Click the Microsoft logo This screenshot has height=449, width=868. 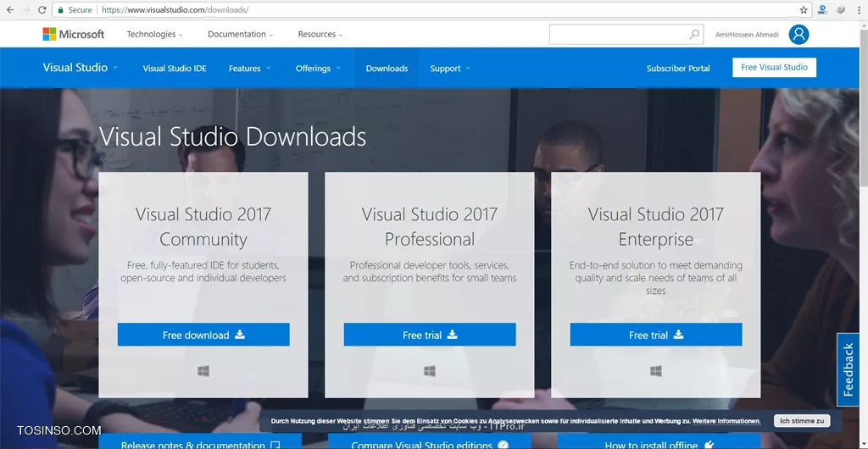[74, 34]
